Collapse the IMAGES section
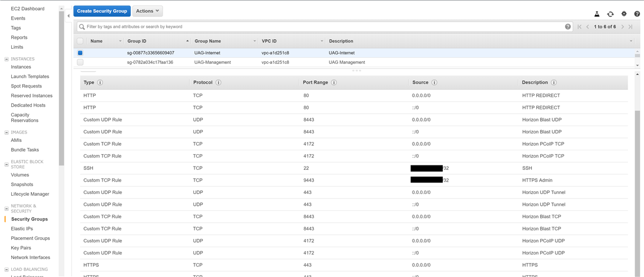 point(6,133)
